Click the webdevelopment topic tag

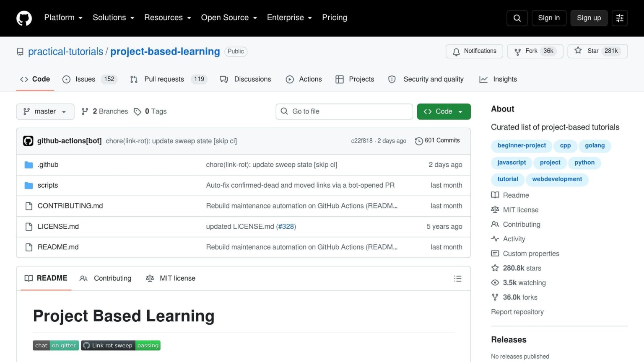click(557, 179)
